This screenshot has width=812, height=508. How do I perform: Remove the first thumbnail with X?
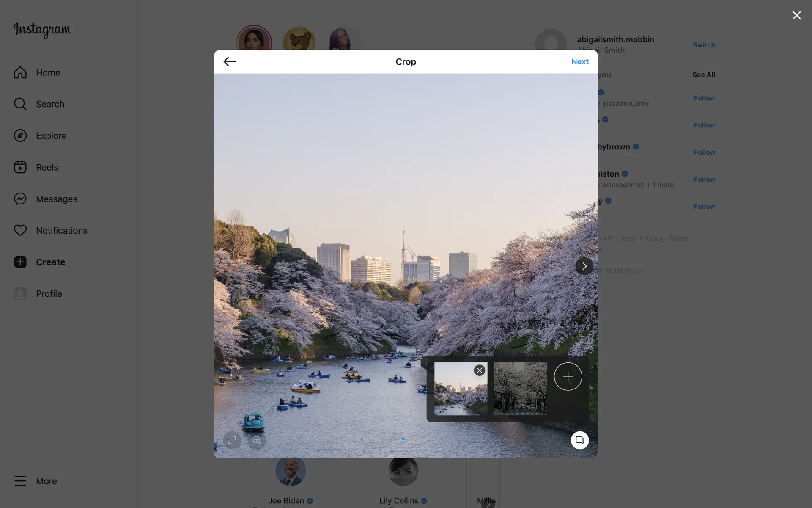[x=479, y=370]
